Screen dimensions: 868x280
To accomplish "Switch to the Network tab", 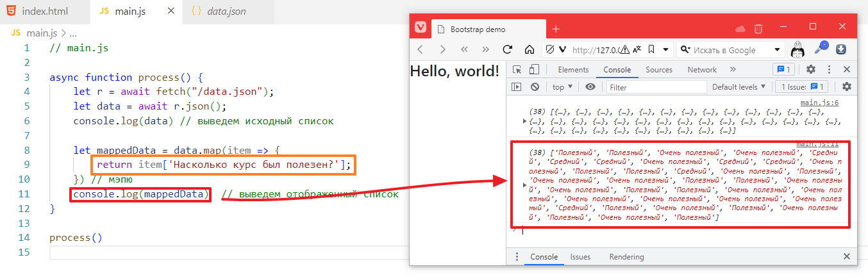I will [x=702, y=70].
